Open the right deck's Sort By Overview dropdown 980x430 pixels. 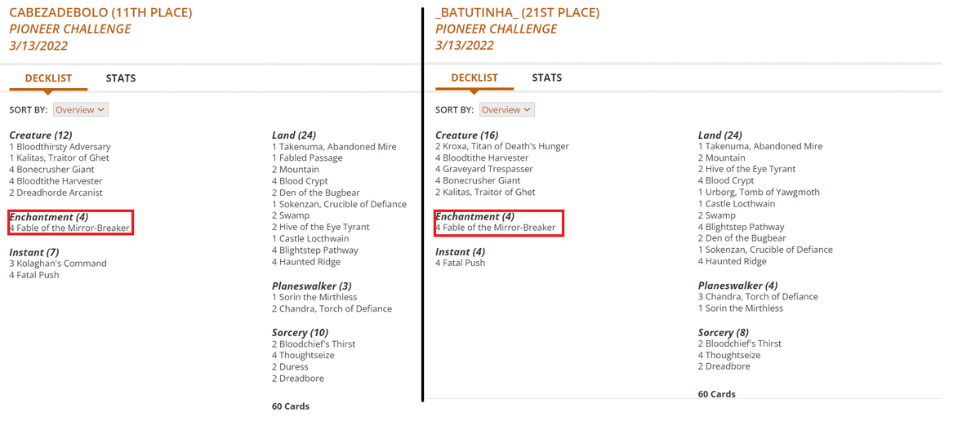(x=507, y=109)
